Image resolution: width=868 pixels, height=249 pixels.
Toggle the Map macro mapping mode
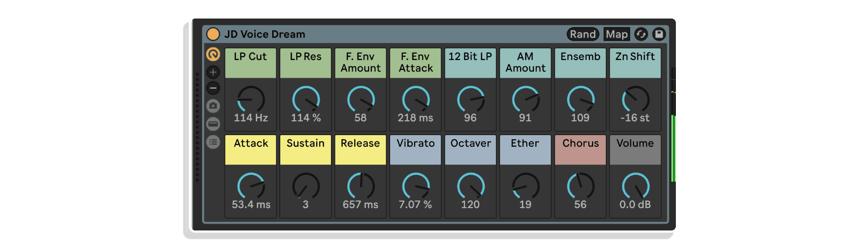(617, 34)
